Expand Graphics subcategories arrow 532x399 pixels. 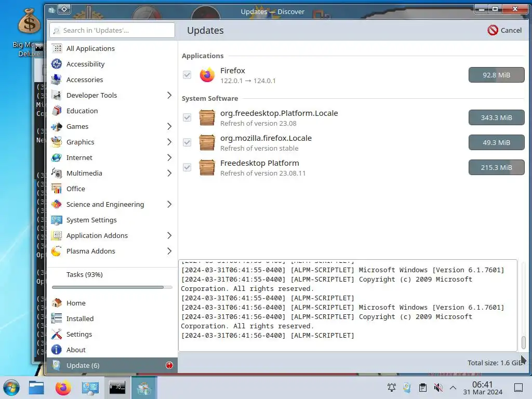coord(169,142)
